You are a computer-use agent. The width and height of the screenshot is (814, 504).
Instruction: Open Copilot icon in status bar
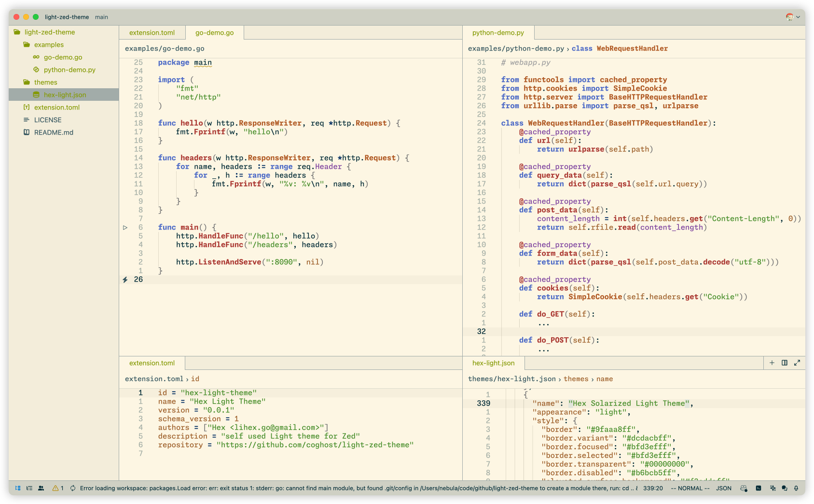tap(744, 488)
